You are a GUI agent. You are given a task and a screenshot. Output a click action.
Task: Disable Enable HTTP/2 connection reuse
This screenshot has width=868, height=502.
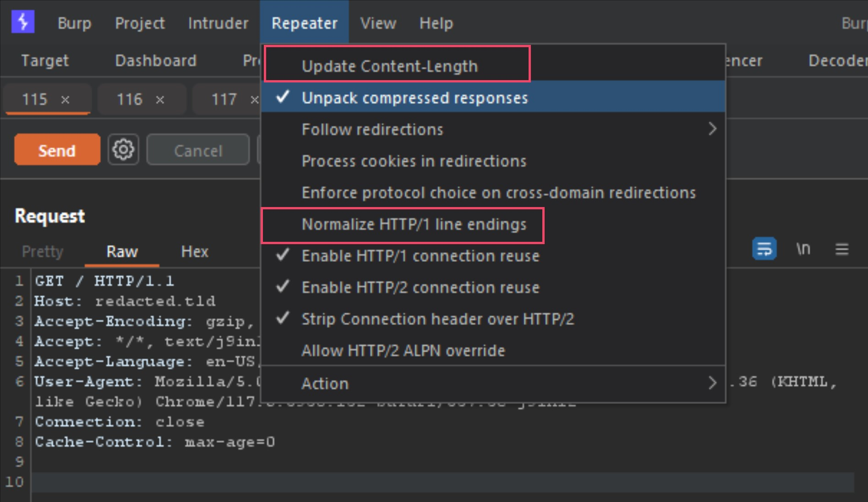click(493, 287)
